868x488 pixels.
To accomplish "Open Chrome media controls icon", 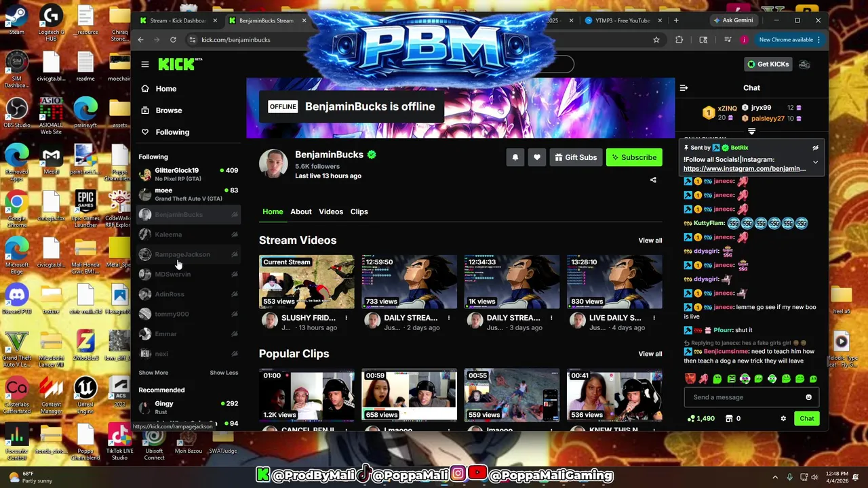I will coord(728,40).
